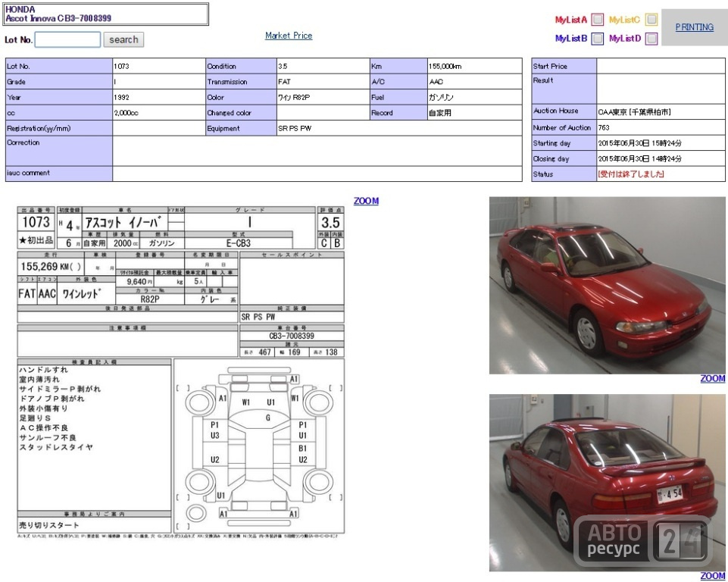Select HONDA Ascot Innova CB3-7008399 title
This screenshot has width=728, height=582.
point(58,14)
